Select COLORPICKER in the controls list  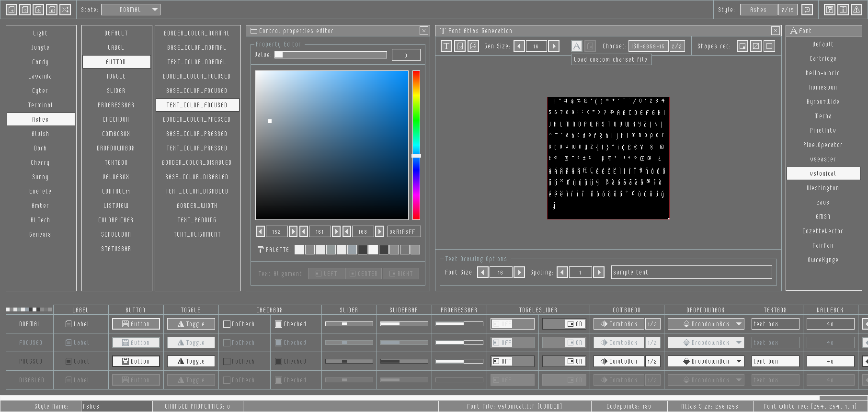(116, 220)
